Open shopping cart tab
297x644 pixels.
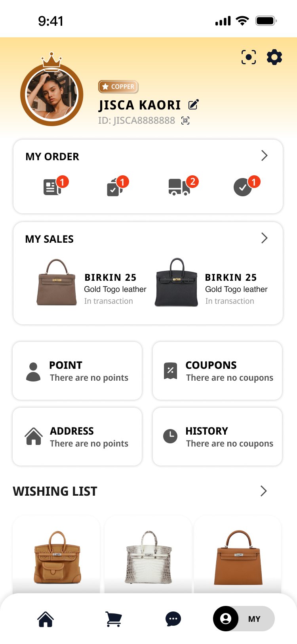[x=114, y=619]
